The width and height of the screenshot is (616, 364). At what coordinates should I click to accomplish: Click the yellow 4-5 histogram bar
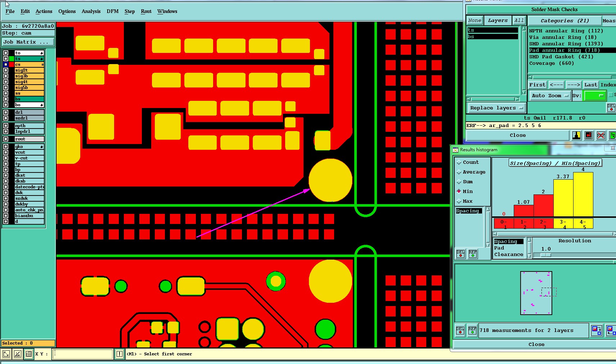[583, 194]
